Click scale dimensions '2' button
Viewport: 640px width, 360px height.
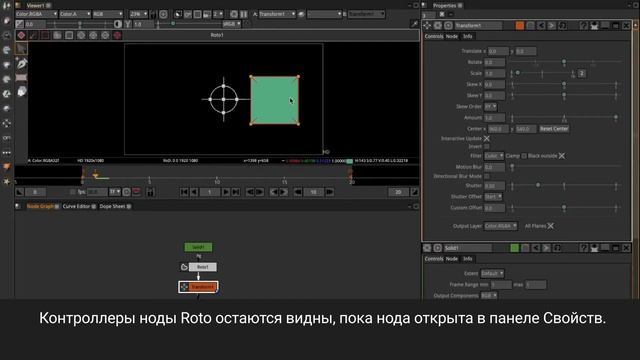[x=582, y=73]
